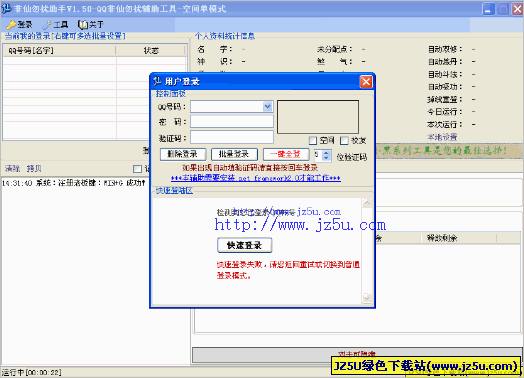This screenshot has width=524, height=378.
Task: Click the 拷贝 link above the log
Action: tap(34, 169)
